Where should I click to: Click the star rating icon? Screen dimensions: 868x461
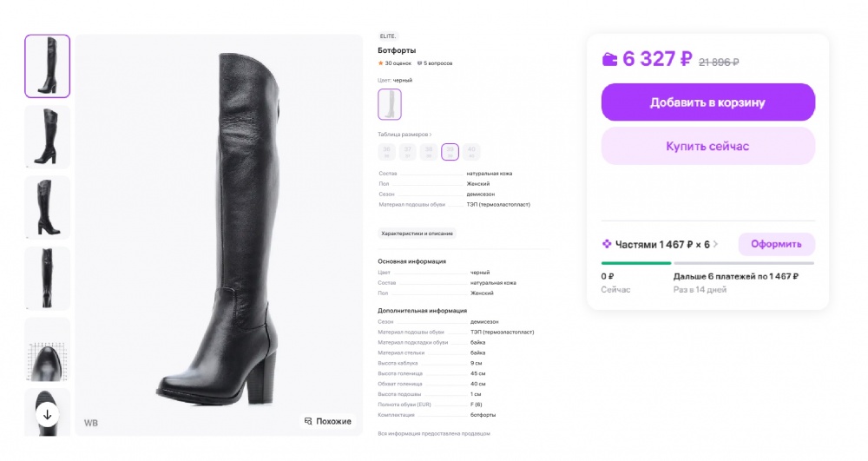[x=381, y=63]
